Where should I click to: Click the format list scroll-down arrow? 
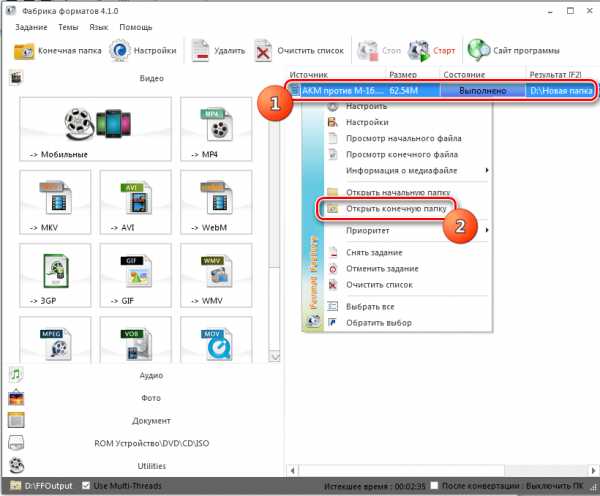pos(274,356)
